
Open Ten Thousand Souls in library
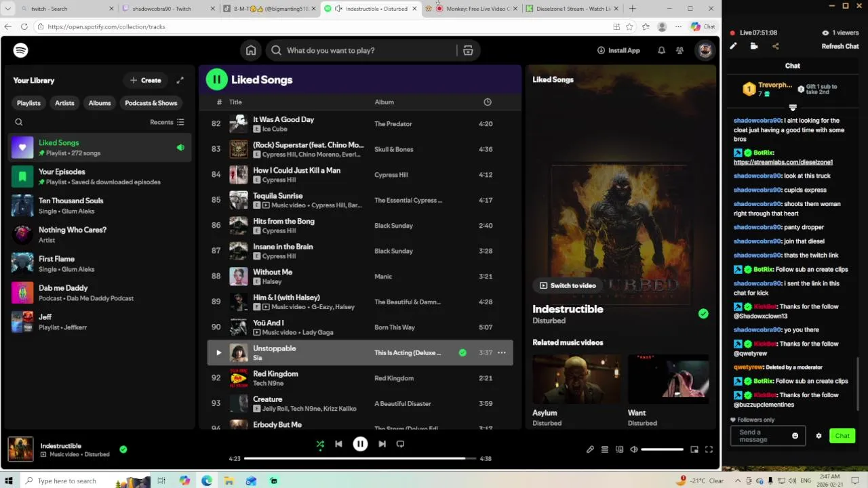[x=100, y=205]
